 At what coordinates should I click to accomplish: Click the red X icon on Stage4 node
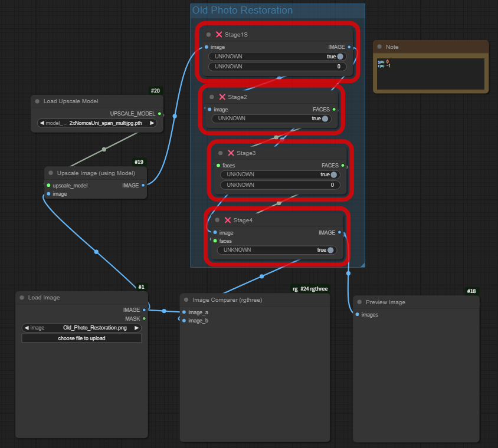(227, 220)
